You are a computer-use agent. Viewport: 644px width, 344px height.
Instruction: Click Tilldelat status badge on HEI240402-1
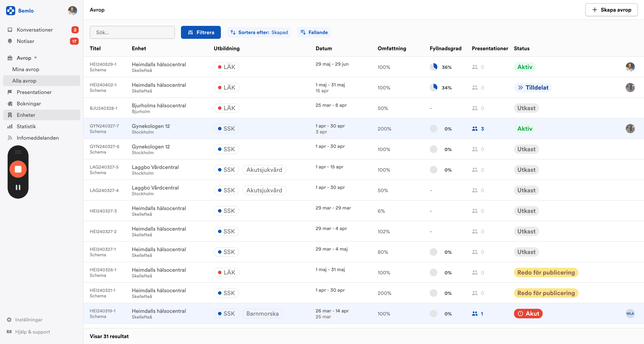point(533,88)
